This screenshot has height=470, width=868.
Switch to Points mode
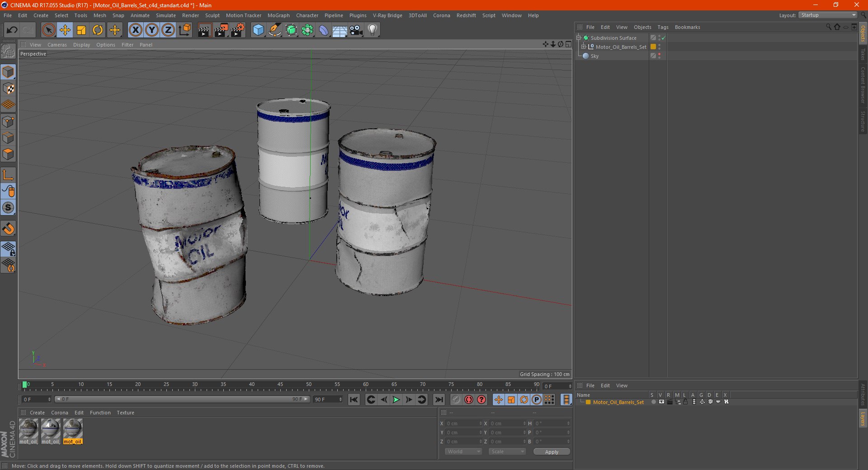coord(8,122)
